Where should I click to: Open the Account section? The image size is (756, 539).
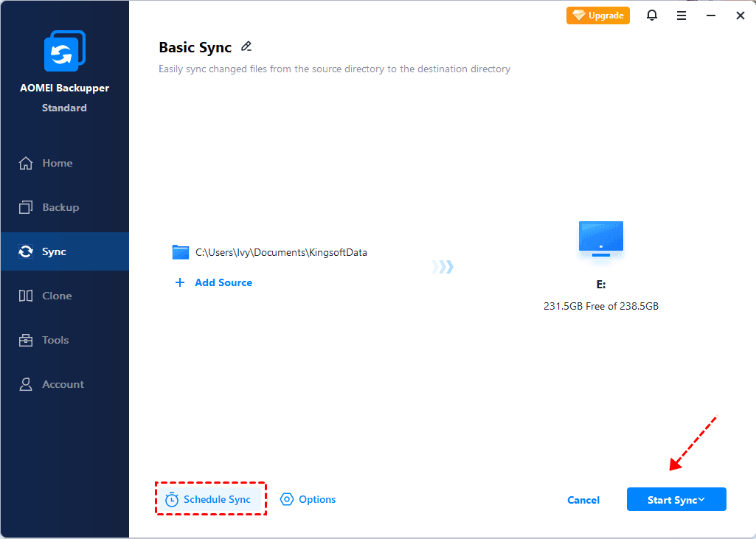(65, 384)
